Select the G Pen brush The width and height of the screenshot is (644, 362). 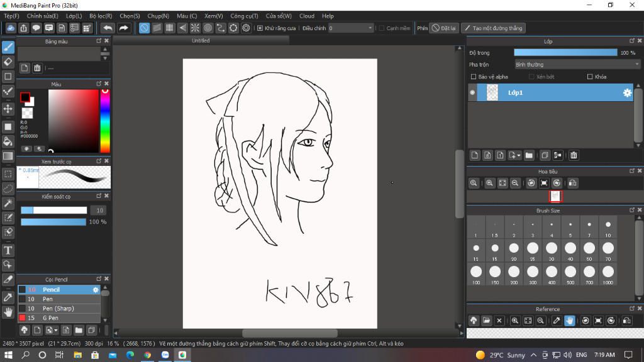[x=59, y=318]
